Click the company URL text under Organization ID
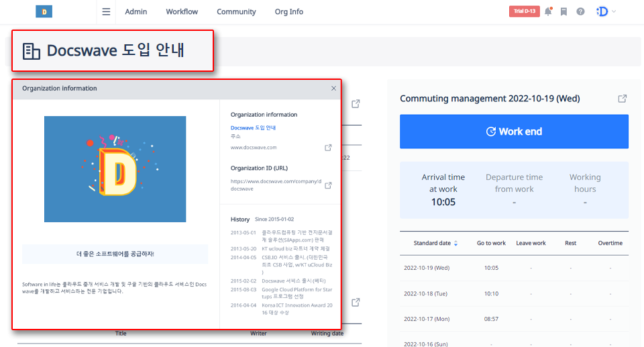The width and height of the screenshot is (644, 347). [x=276, y=185]
